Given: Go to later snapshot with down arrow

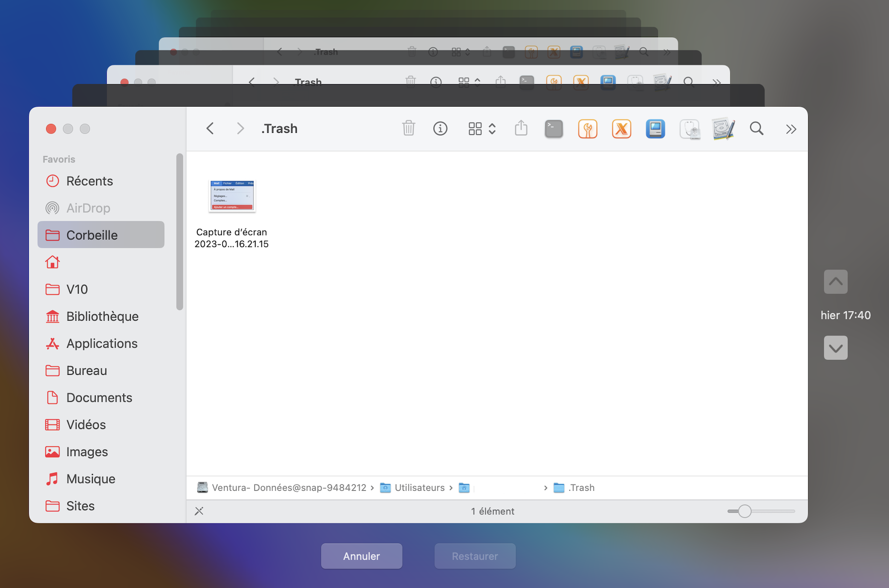Looking at the screenshot, I should (x=835, y=348).
